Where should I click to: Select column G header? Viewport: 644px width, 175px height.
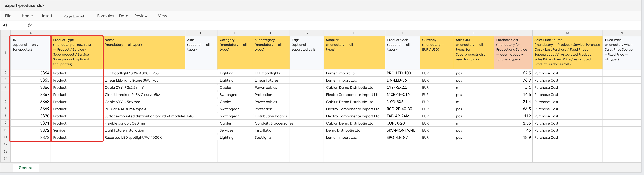pos(307,33)
